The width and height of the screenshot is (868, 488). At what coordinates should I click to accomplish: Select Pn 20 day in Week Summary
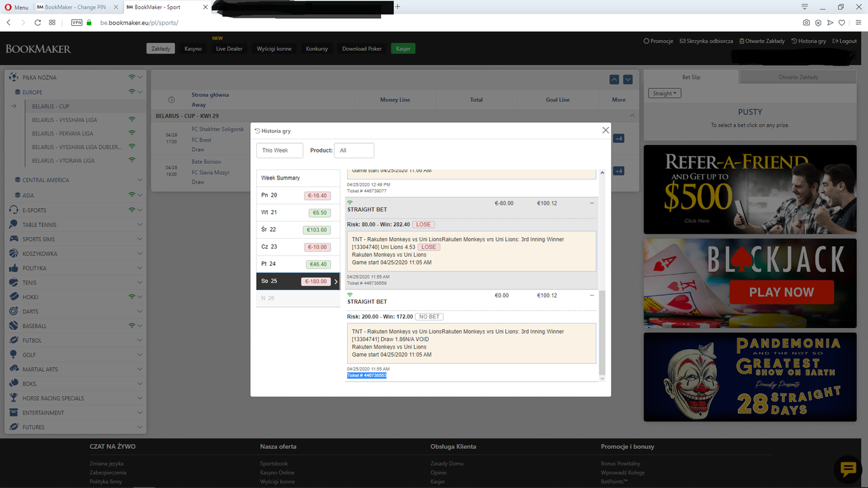[x=298, y=195]
